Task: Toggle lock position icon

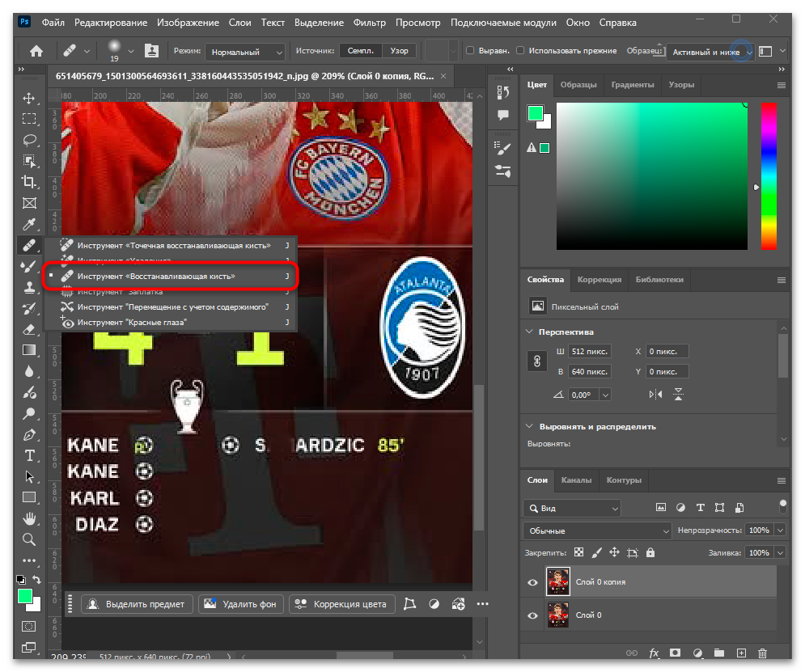Action: 614,552
